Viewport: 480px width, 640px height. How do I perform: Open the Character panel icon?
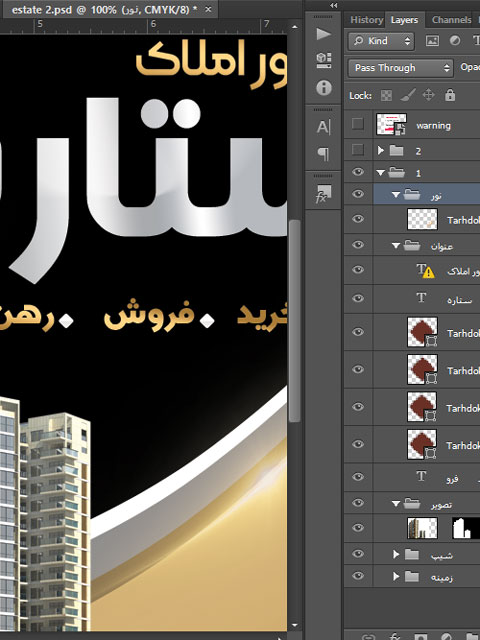pos(323,127)
